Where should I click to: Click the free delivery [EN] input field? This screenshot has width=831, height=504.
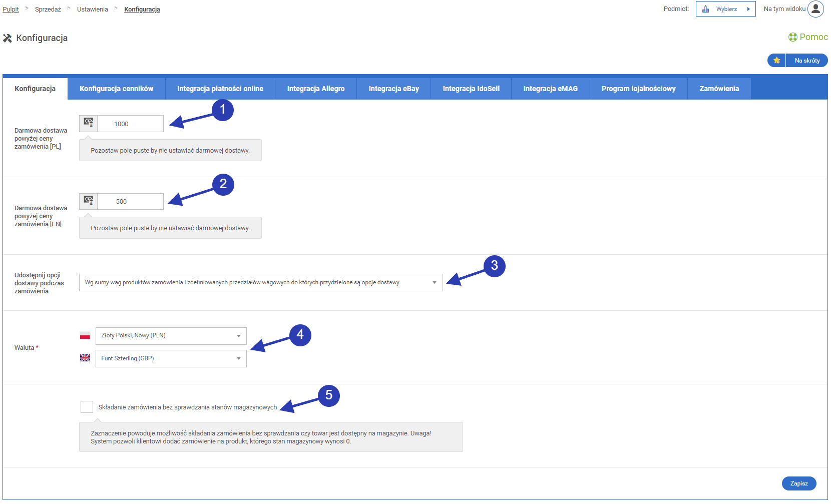pyautogui.click(x=130, y=201)
